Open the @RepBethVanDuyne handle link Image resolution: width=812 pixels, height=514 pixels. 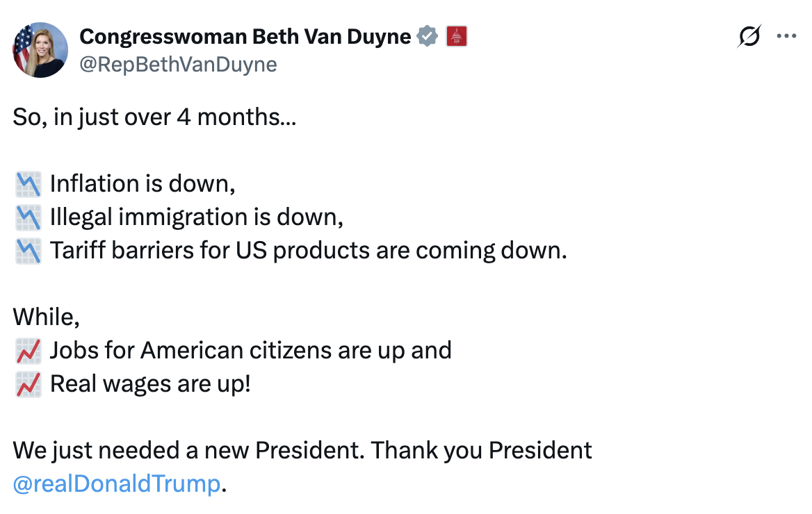(178, 65)
